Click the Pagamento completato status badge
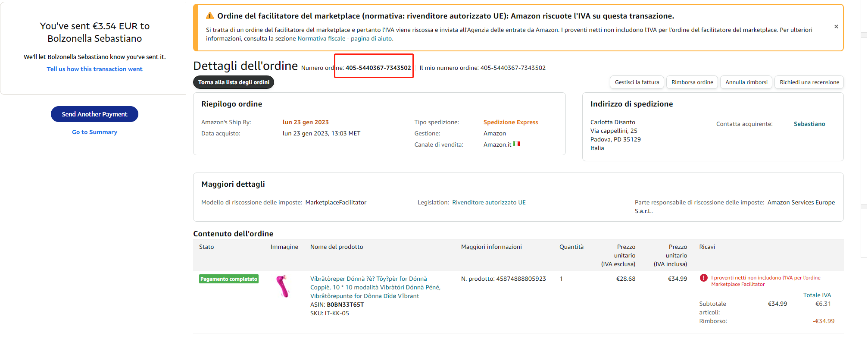This screenshot has width=868, height=339. pos(229,279)
